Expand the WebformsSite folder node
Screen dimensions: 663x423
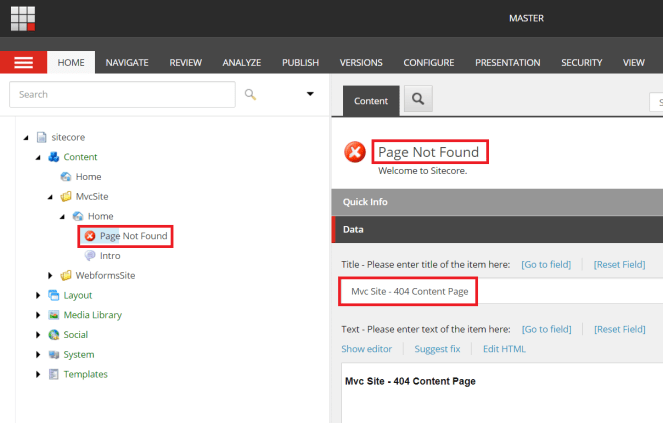[x=51, y=275]
